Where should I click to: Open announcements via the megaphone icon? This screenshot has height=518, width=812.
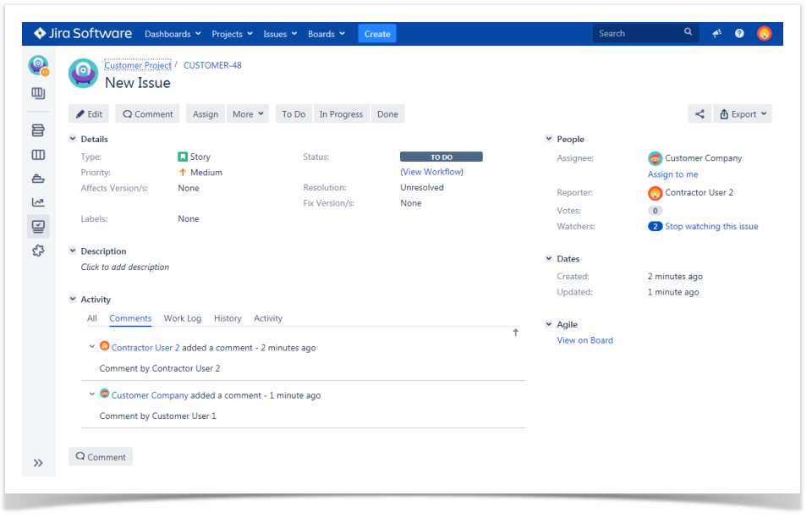(716, 33)
